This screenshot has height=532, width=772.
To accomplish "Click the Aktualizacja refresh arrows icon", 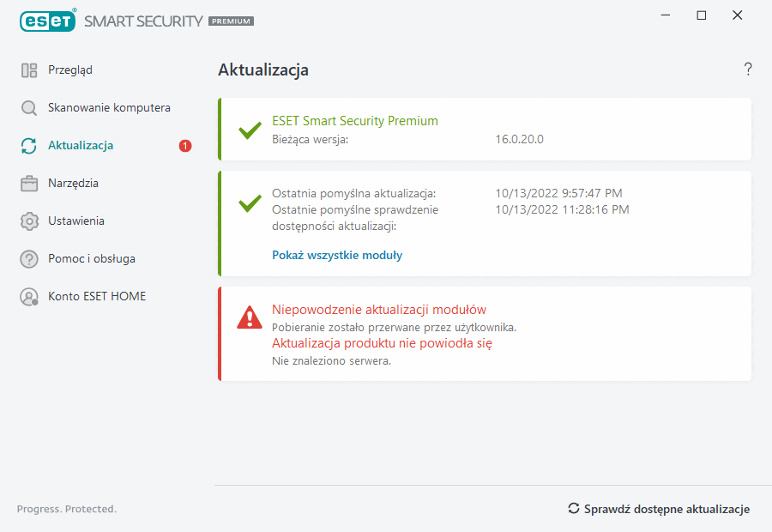I will tap(29, 146).
